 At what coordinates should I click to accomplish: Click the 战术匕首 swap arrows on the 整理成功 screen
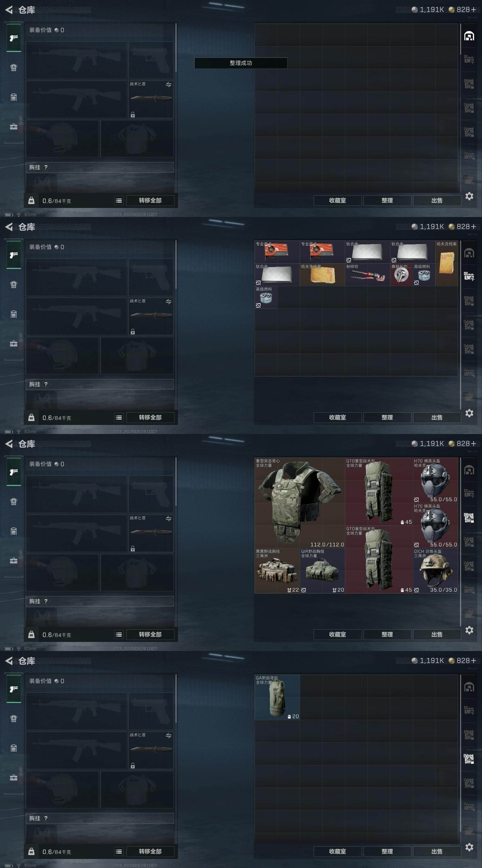tap(168, 85)
